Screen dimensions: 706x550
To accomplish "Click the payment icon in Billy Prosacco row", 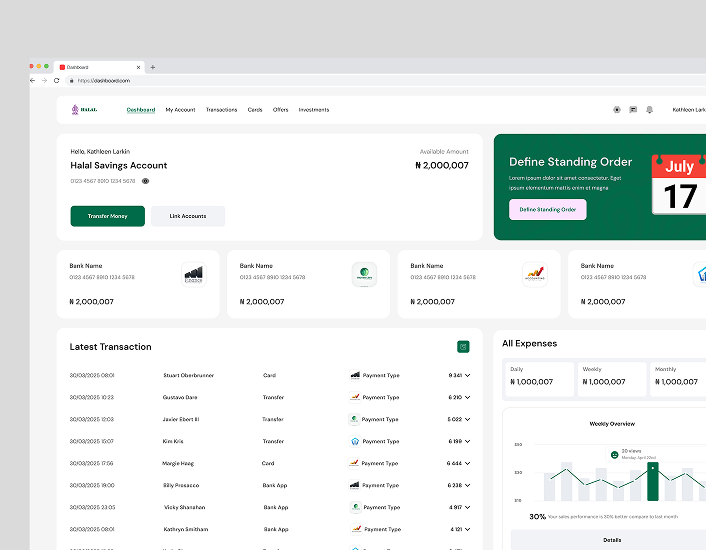I will (355, 485).
